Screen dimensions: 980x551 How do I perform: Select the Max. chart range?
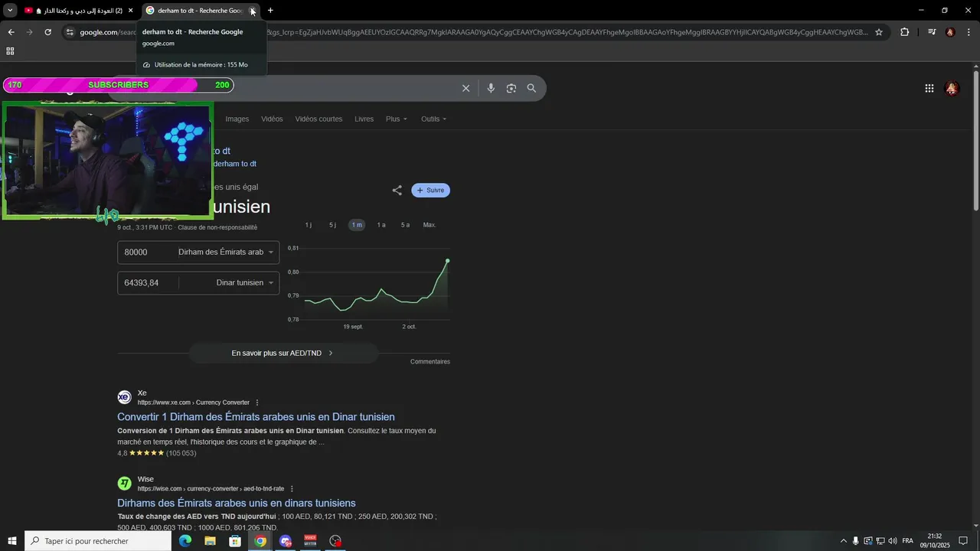click(430, 225)
